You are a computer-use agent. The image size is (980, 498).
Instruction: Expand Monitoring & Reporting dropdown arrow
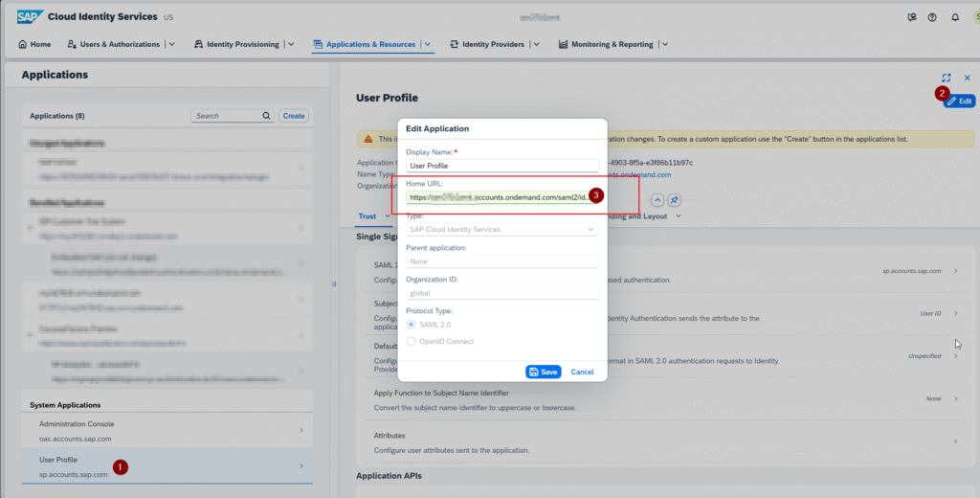click(664, 44)
